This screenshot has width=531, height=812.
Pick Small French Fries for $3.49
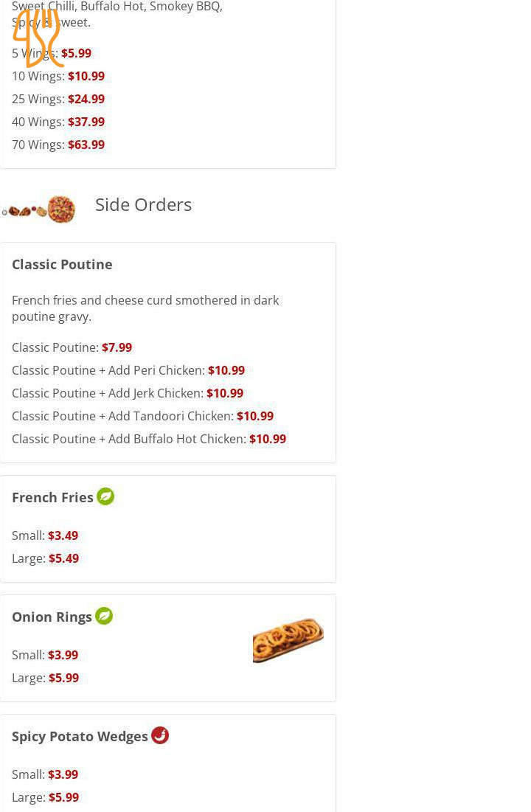49,535
